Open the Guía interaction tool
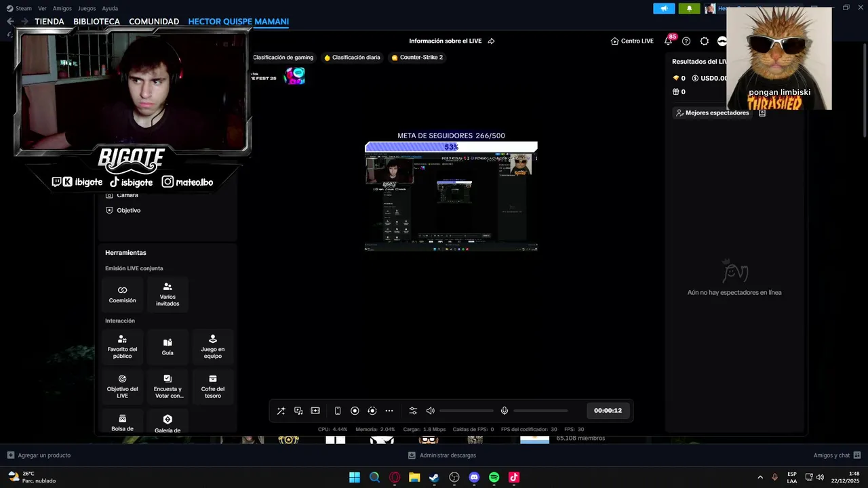The image size is (868, 488). pyautogui.click(x=167, y=347)
